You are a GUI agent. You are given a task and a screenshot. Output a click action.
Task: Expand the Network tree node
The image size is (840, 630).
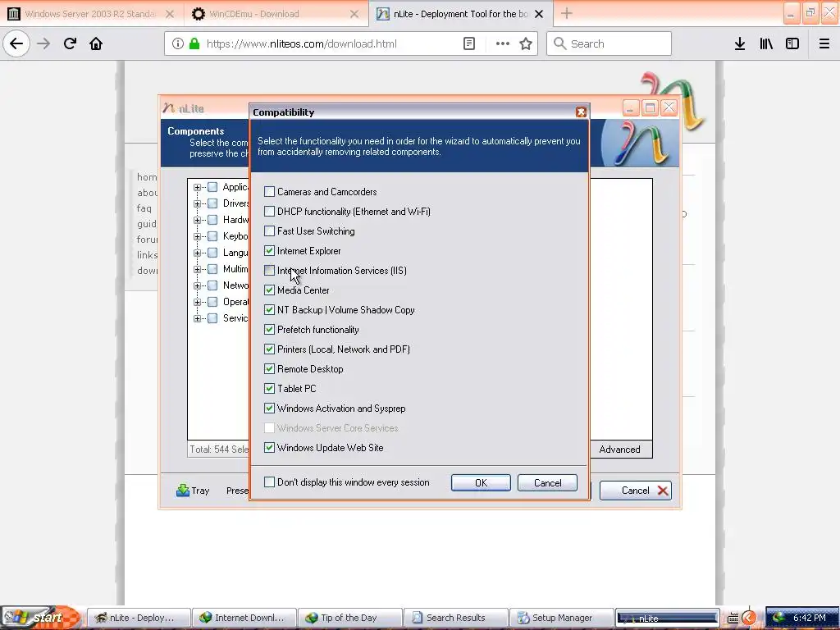click(197, 285)
